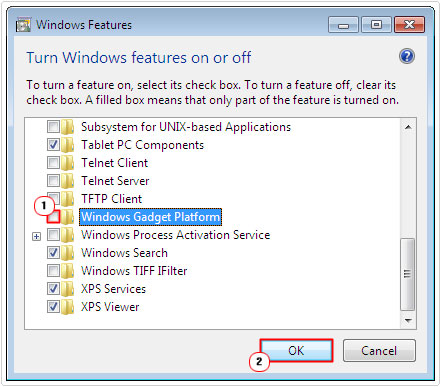Click the XPS Services folder icon
This screenshot has height=387, width=441.
[x=67, y=289]
